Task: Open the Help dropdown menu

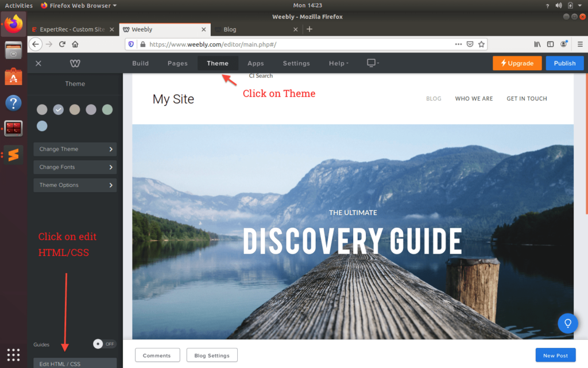Action: (338, 63)
